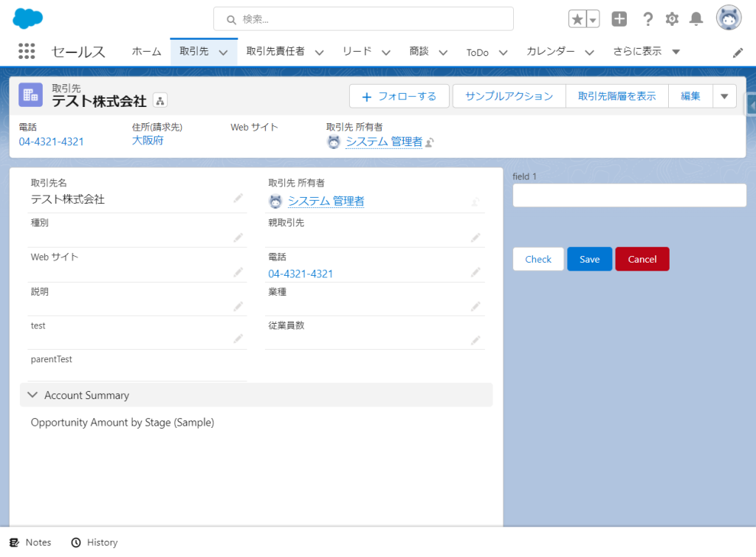Expand the リード tab chevron
756x557 pixels.
385,52
